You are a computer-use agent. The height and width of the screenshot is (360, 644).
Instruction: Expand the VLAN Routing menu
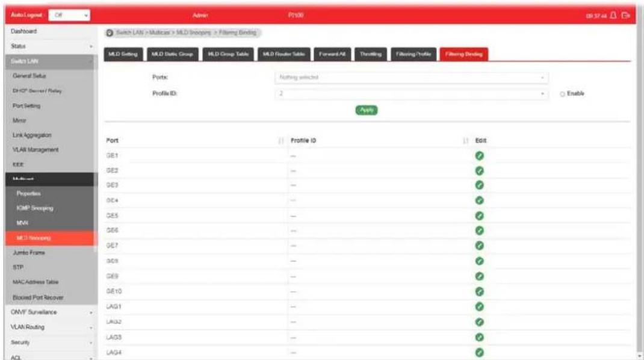point(51,327)
